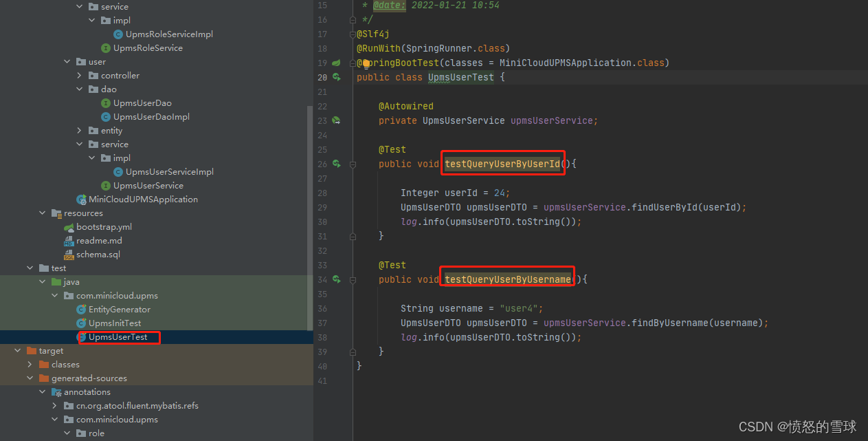The image size is (868, 441).
Task: Fold the testQueryUserByUserId method body
Action: pyautogui.click(x=353, y=164)
